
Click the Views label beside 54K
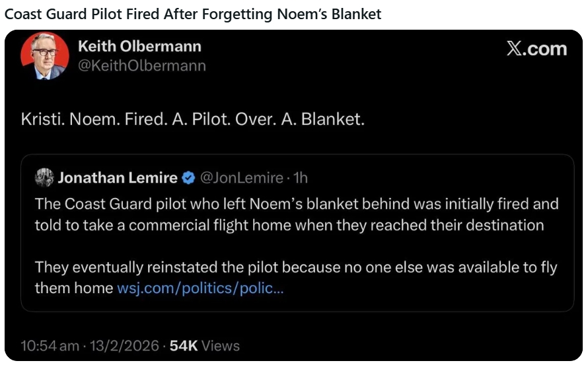click(220, 345)
